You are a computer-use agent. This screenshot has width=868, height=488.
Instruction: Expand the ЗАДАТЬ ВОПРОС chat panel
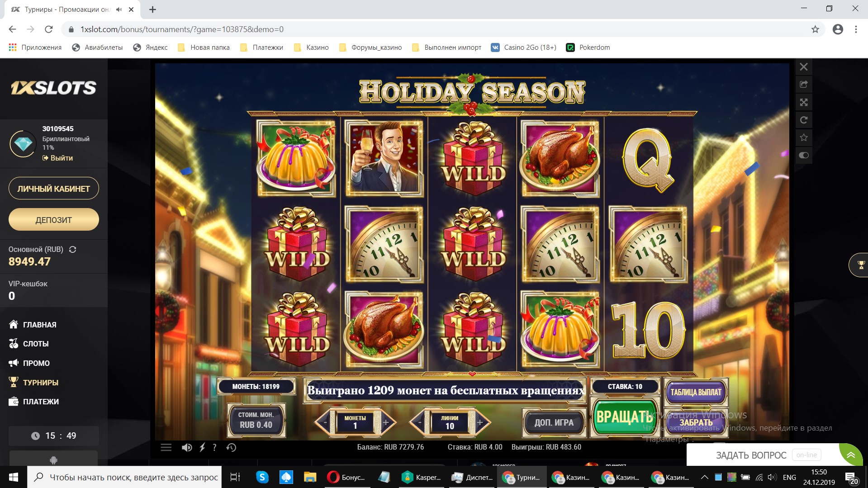point(851,455)
